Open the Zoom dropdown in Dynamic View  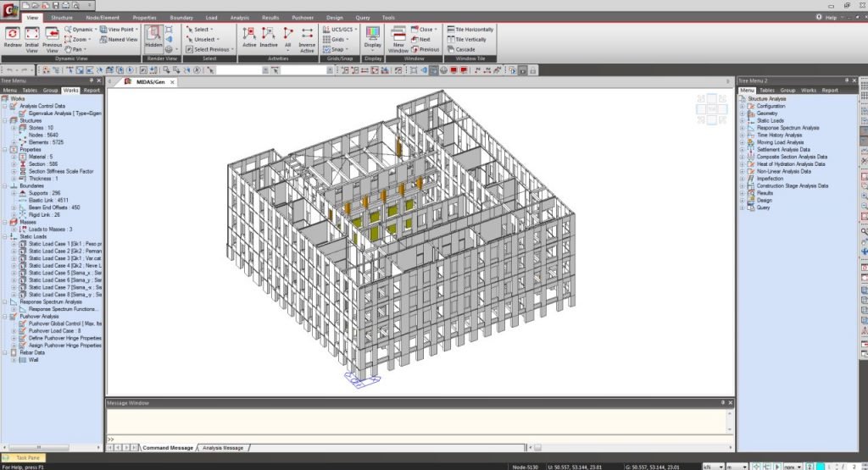[81, 39]
